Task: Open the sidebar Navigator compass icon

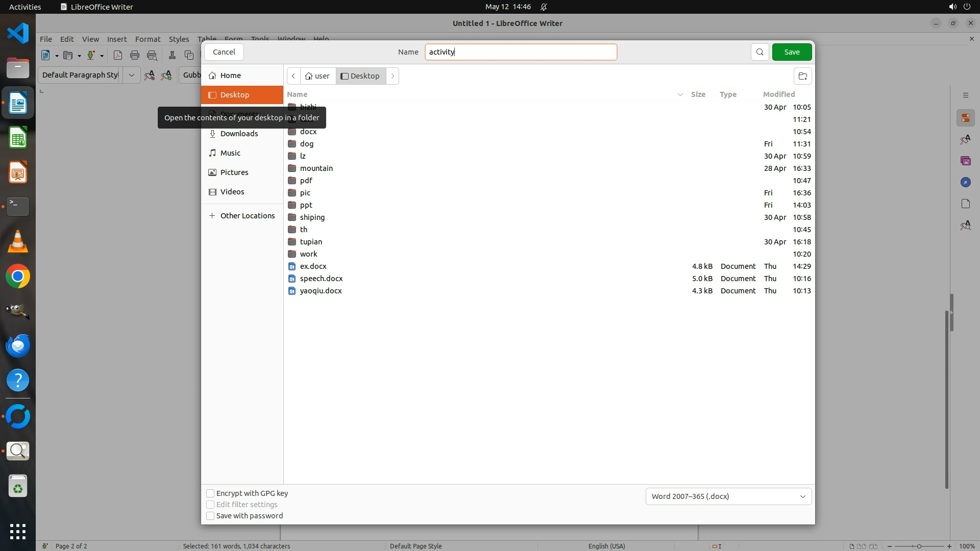Action: click(x=965, y=182)
